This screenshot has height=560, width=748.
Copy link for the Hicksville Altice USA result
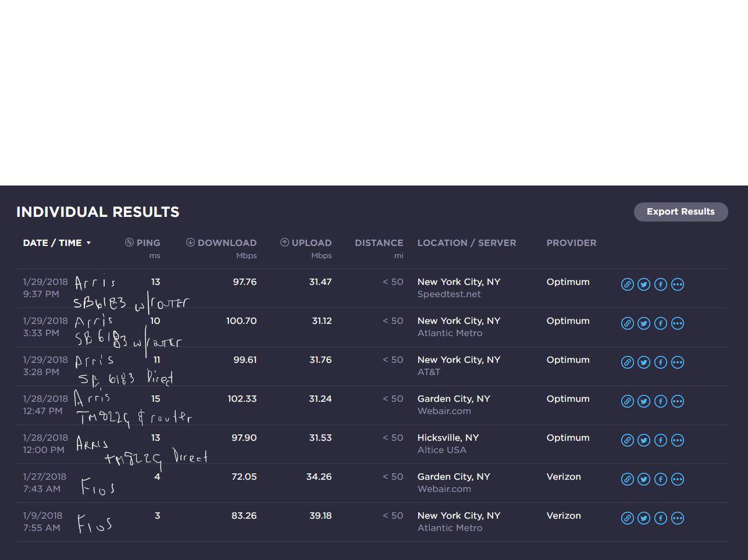627,440
